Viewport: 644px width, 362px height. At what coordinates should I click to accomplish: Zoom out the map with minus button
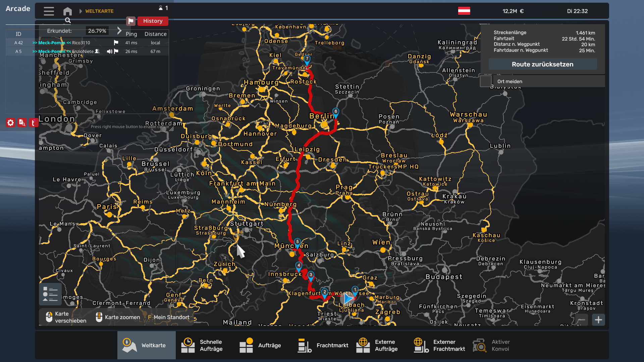pos(582,320)
